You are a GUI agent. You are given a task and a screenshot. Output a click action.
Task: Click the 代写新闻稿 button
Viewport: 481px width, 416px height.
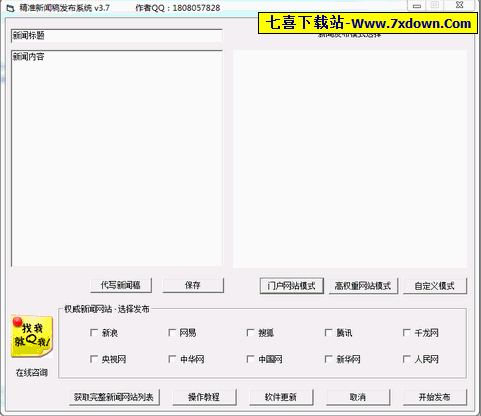pyautogui.click(x=121, y=285)
